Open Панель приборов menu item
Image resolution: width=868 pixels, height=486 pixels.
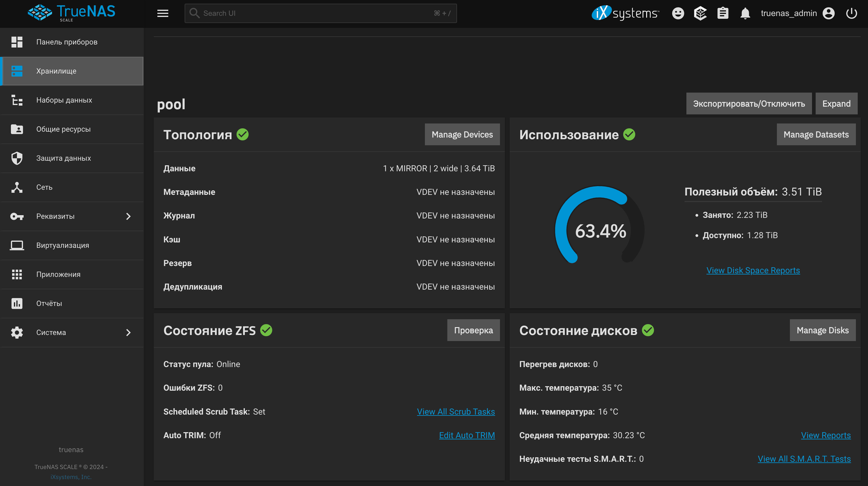(x=72, y=42)
